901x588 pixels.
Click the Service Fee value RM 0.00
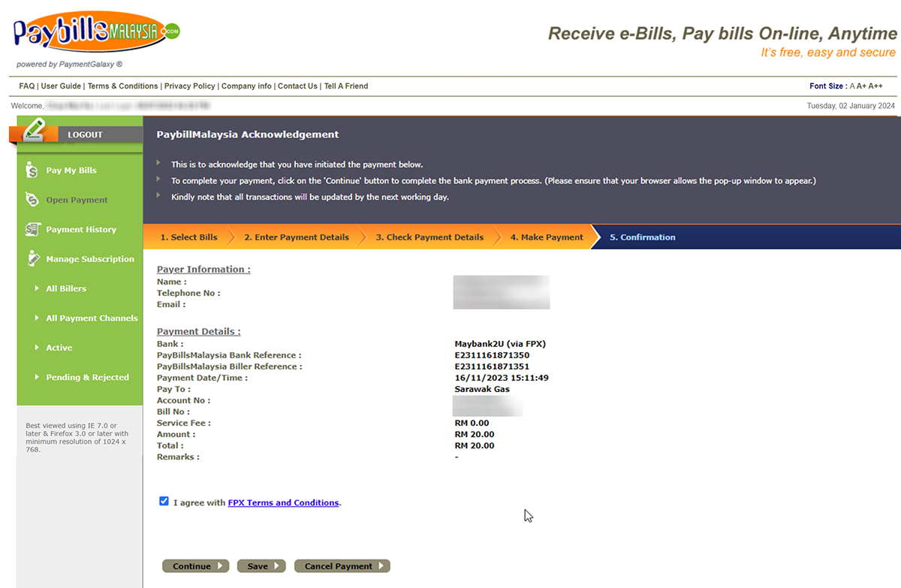click(x=472, y=423)
